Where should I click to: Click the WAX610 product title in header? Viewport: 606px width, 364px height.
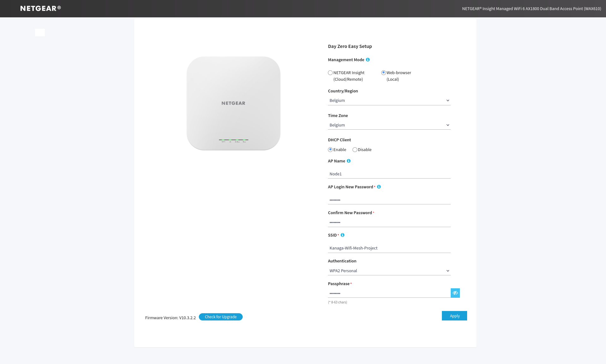click(x=532, y=9)
